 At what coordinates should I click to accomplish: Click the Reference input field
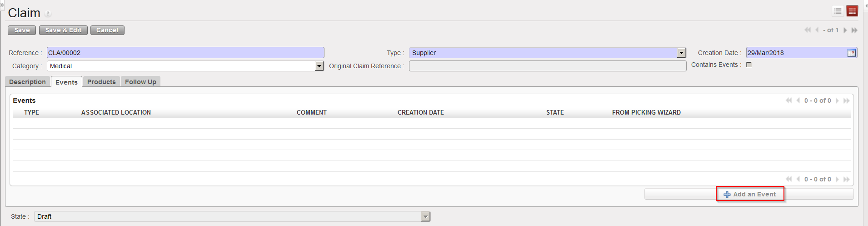[x=185, y=53]
